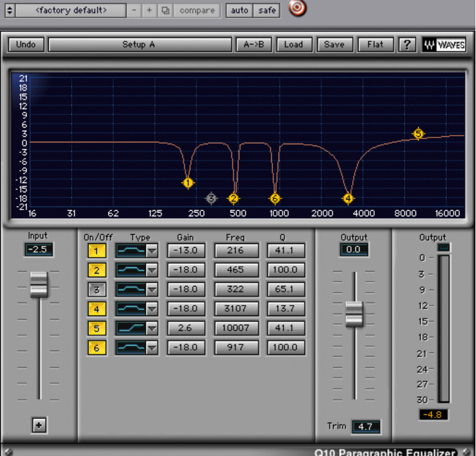Open the factory default preset menu

[x=70, y=10]
